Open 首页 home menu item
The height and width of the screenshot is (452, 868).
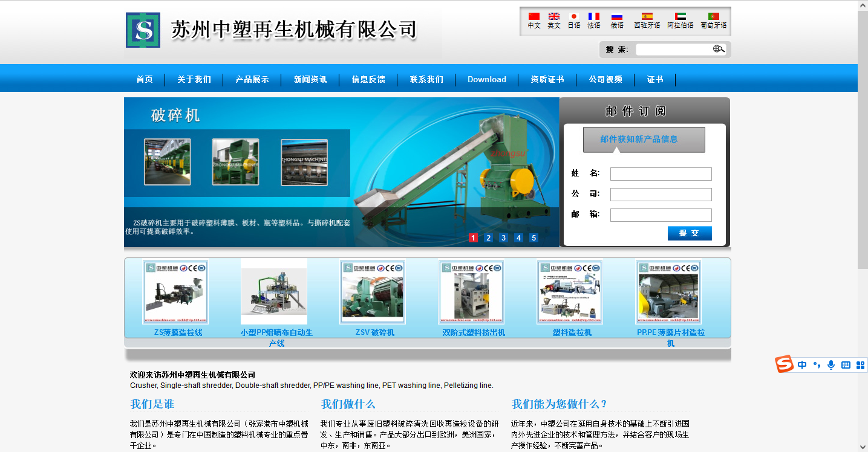(145, 79)
